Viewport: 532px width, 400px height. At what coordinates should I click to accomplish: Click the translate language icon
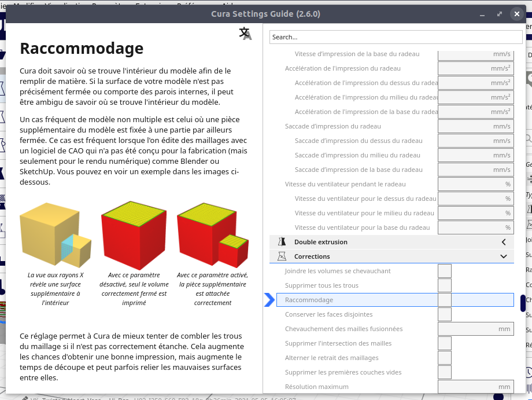pyautogui.click(x=245, y=34)
